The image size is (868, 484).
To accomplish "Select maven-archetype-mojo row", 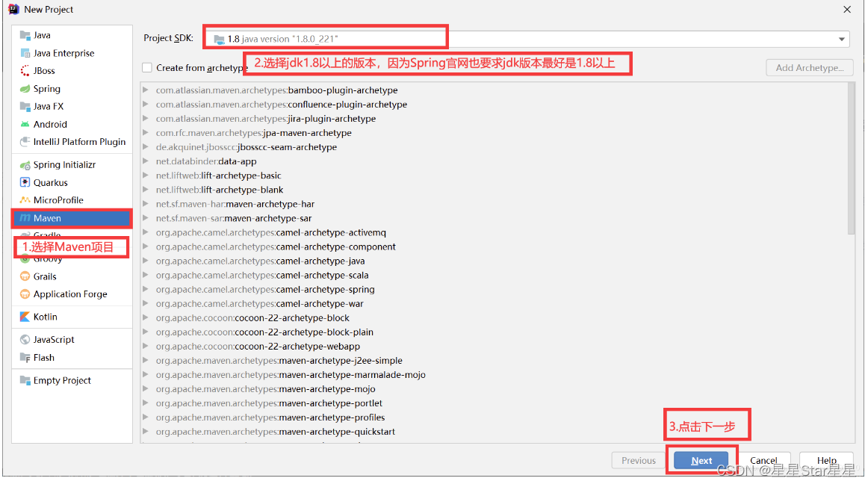I will tap(493, 388).
